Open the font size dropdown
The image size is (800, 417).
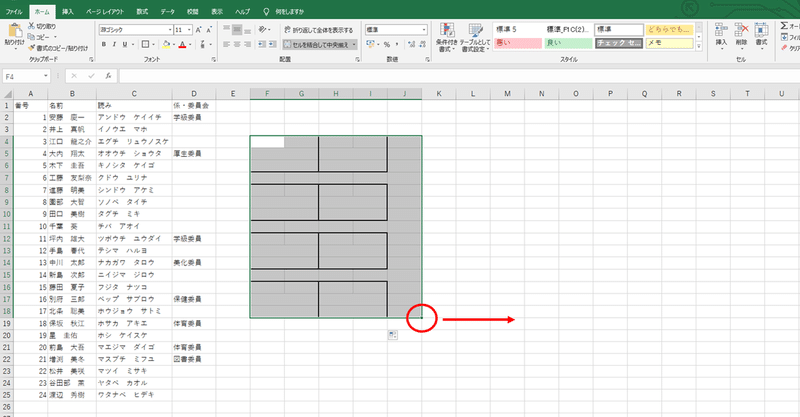click(189, 30)
